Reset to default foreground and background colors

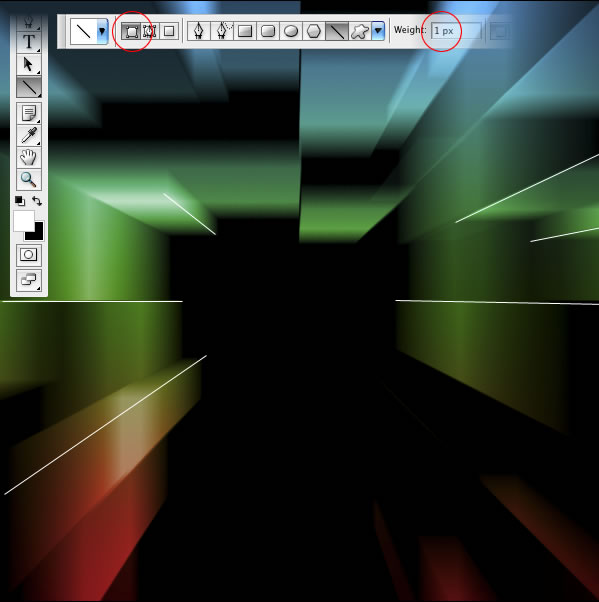(x=20, y=201)
